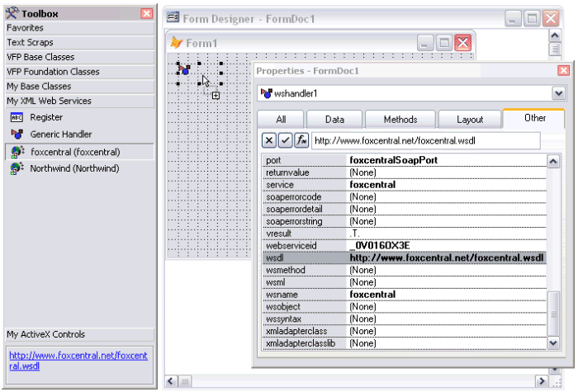This screenshot has height=392, width=578.
Task: Switch to the All properties tab
Action: click(281, 120)
